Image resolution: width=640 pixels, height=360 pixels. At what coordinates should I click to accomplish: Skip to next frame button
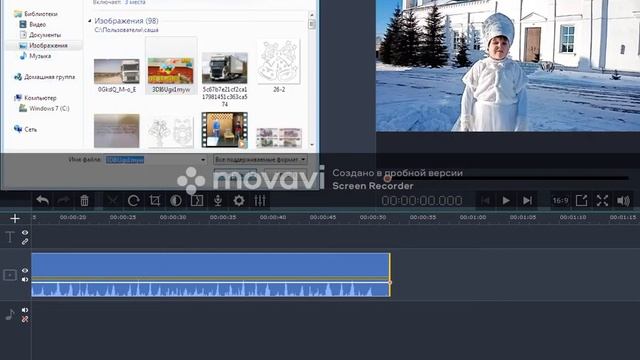tap(527, 200)
